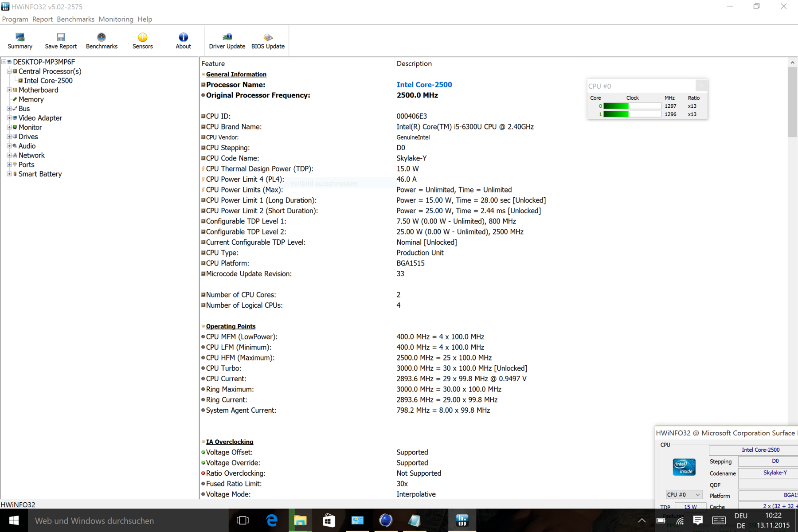This screenshot has width=798, height=532.
Task: Select the Number of Logical CPUs row
Action: 391,305
